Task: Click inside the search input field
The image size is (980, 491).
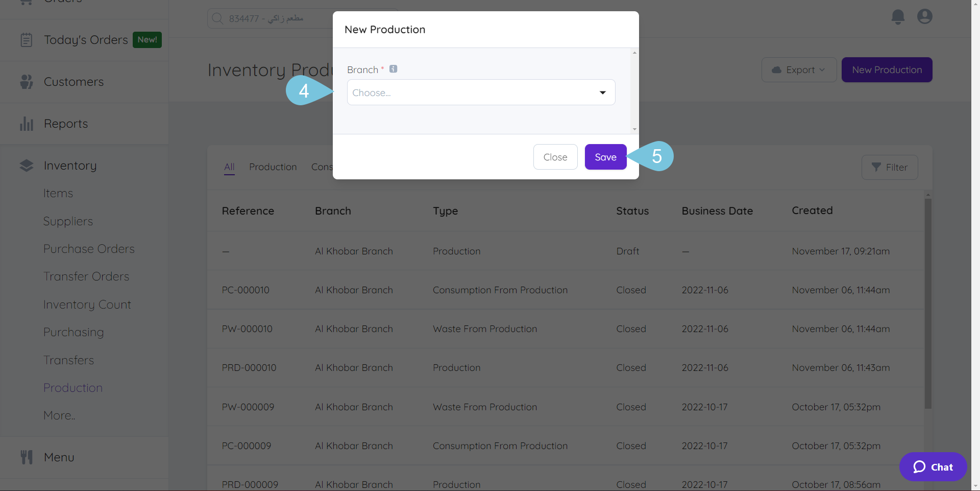Action: click(x=286, y=18)
